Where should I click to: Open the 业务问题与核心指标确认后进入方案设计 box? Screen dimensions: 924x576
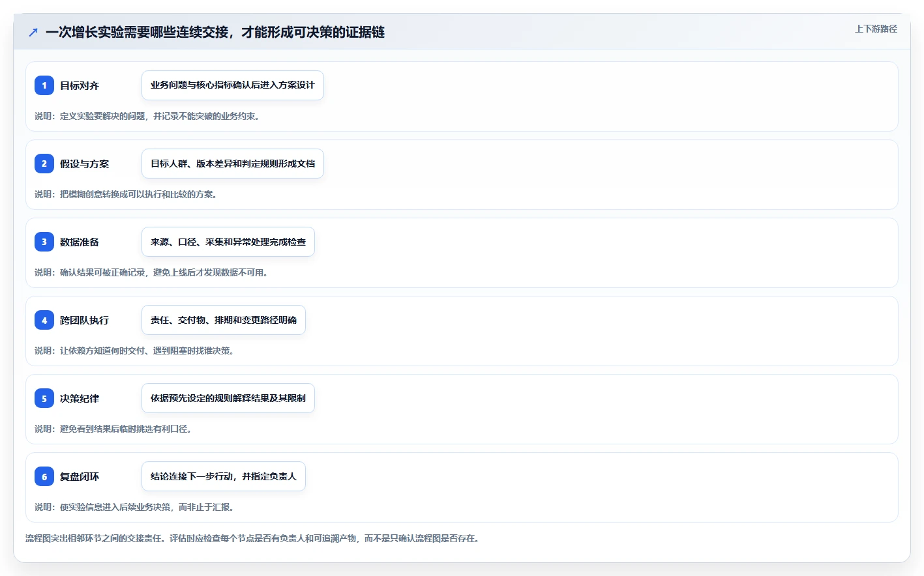click(x=233, y=85)
